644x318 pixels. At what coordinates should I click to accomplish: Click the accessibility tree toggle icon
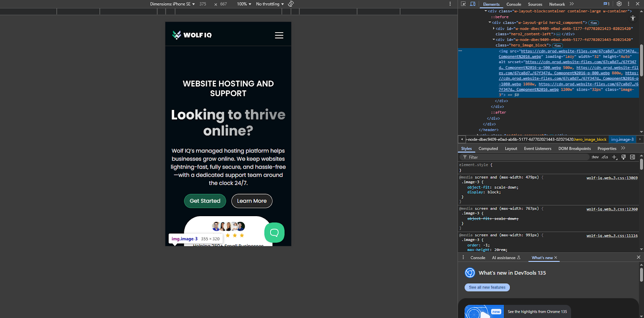click(x=633, y=18)
